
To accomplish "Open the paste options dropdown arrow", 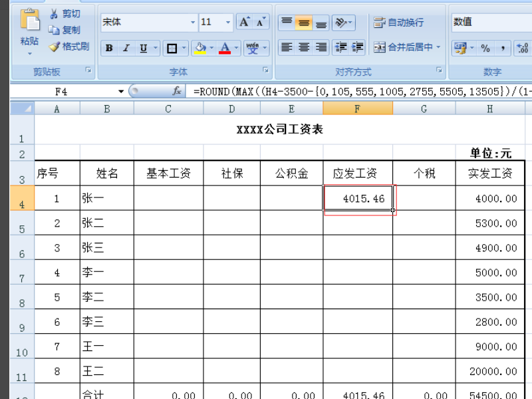I will 30,54.
